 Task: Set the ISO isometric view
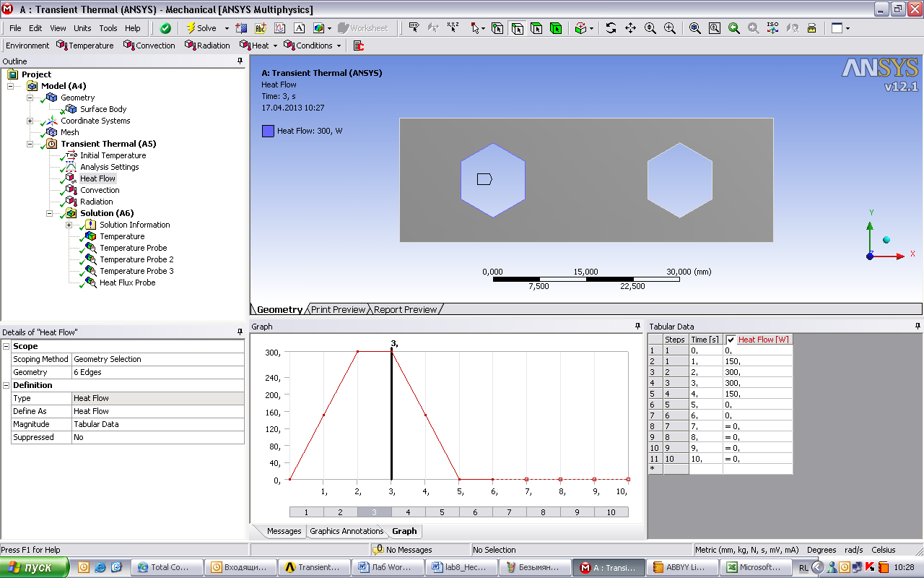[772, 28]
